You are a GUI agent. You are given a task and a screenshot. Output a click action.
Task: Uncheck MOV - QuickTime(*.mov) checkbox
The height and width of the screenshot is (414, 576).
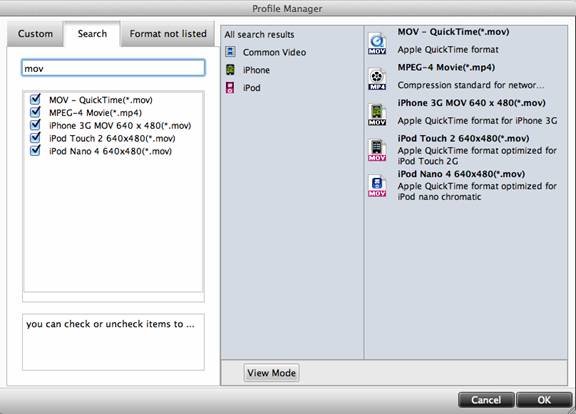[35, 99]
